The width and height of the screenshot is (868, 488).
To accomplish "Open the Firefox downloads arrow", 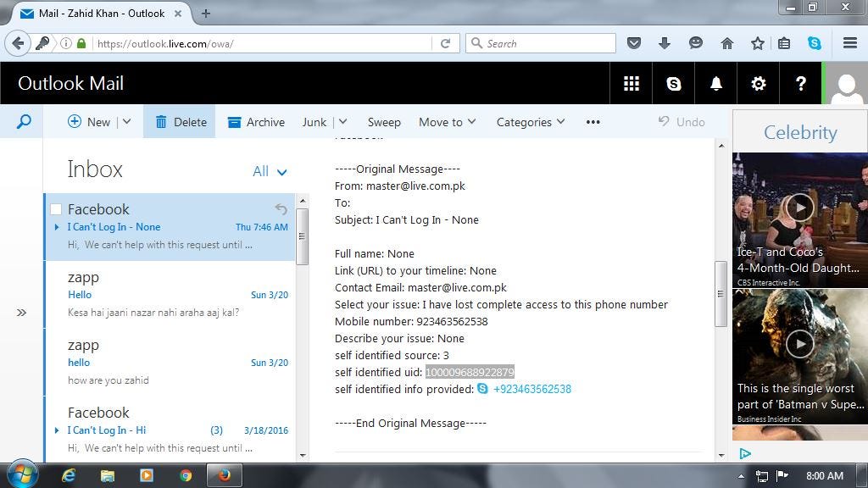I will pos(665,43).
